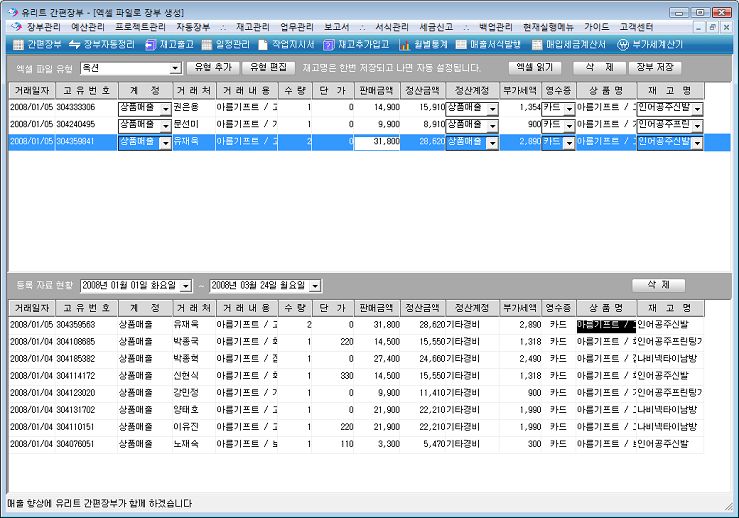This screenshot has width=739, height=518.
Task: Show the 월별통계 chart icon
Action: (423, 45)
